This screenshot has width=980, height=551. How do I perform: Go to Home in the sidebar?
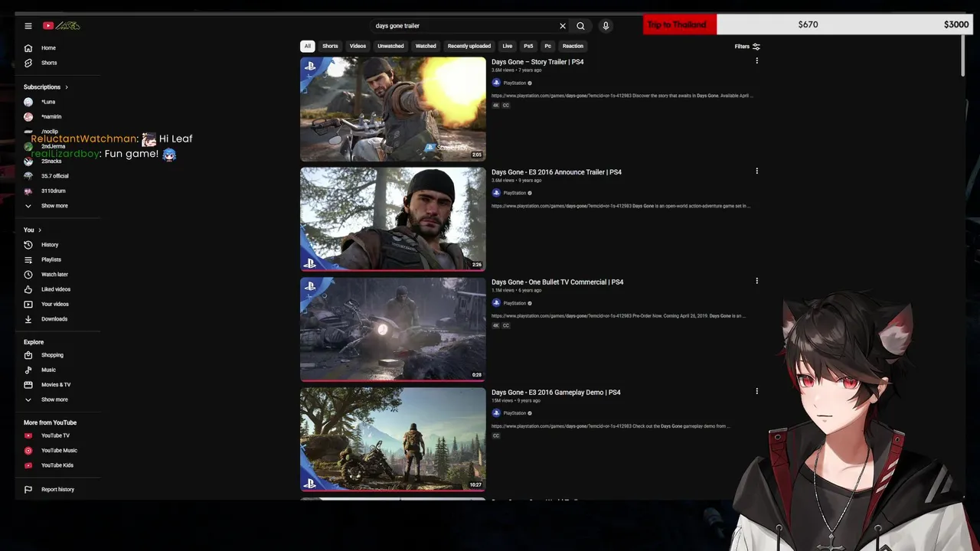coord(48,48)
